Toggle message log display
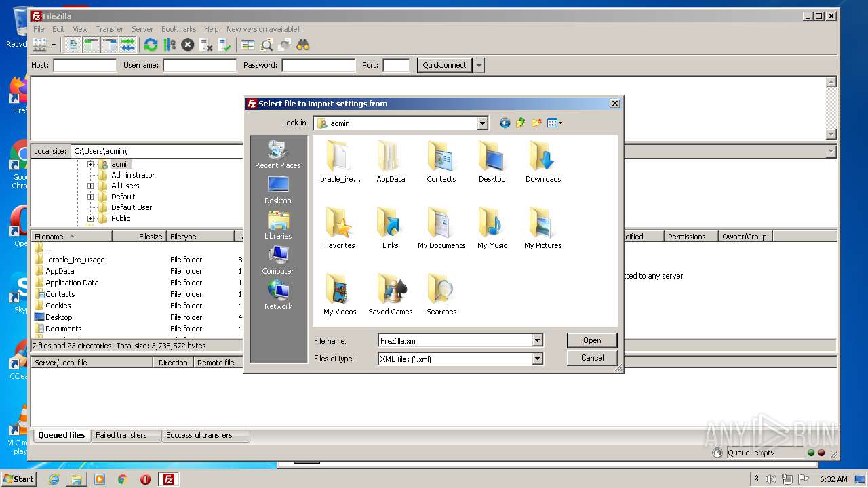 point(73,45)
